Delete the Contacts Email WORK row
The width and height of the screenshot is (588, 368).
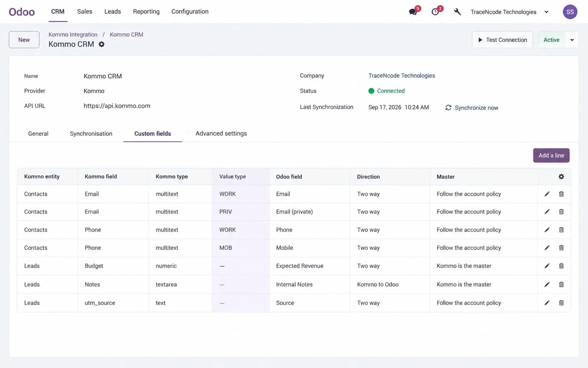[561, 194]
